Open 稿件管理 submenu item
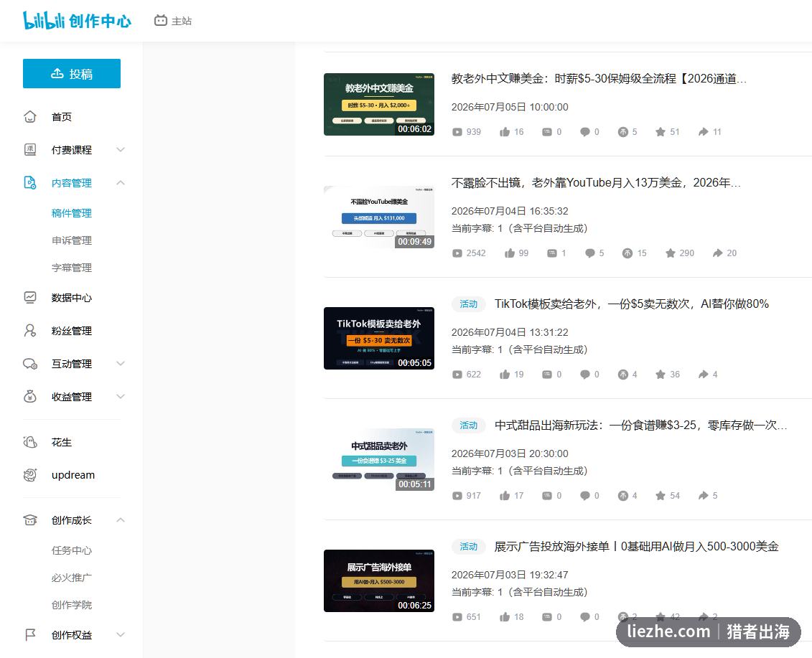Image resolution: width=812 pixels, height=658 pixels. pyautogui.click(x=72, y=213)
